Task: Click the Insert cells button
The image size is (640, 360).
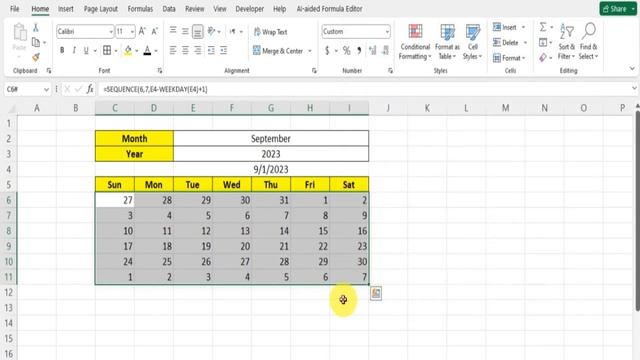Action: [x=509, y=27]
